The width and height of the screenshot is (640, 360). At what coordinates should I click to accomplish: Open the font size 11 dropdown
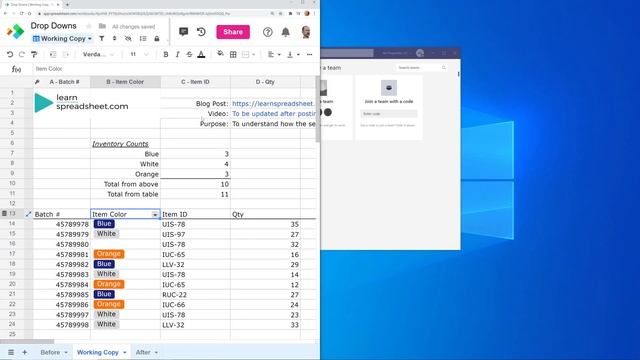click(x=139, y=54)
